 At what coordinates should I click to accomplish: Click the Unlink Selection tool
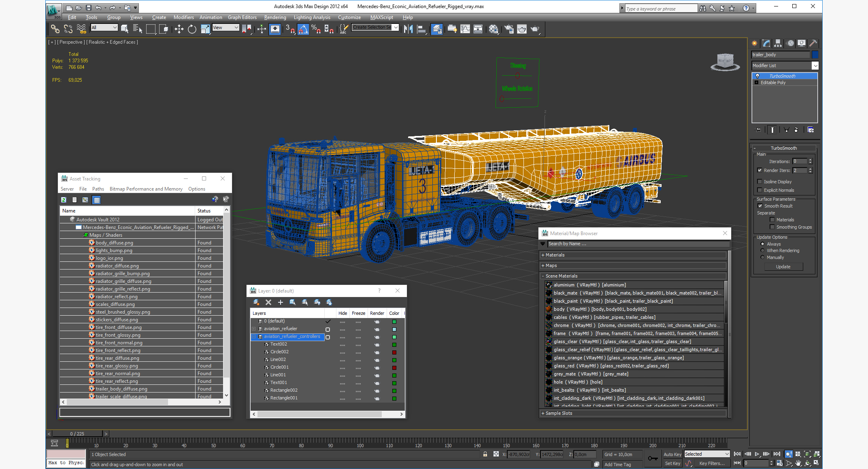68,29
